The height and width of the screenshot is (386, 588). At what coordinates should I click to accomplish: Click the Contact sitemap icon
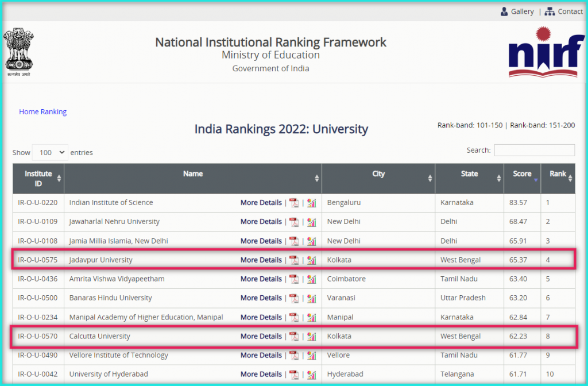tap(550, 11)
